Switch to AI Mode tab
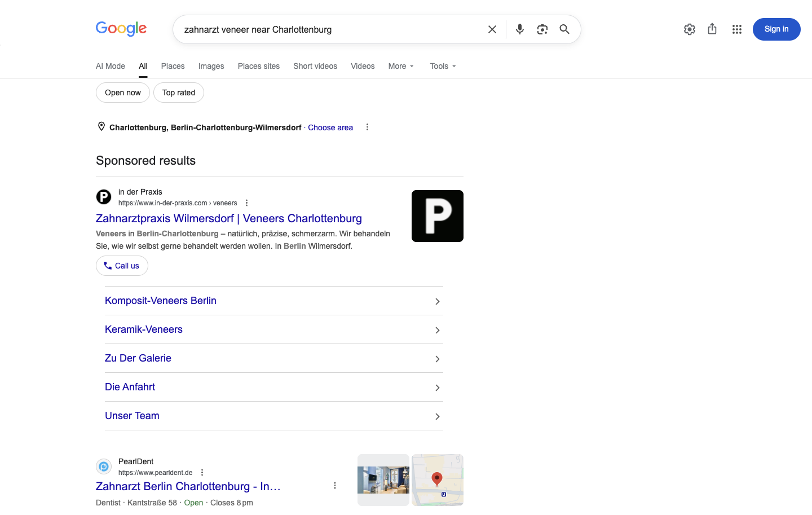Viewport: 812px width, 515px height. [x=111, y=66]
